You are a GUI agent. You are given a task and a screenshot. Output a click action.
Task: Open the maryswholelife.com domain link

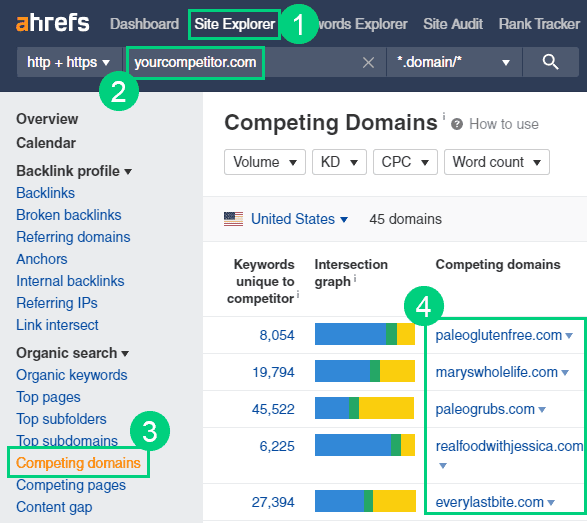point(497,372)
